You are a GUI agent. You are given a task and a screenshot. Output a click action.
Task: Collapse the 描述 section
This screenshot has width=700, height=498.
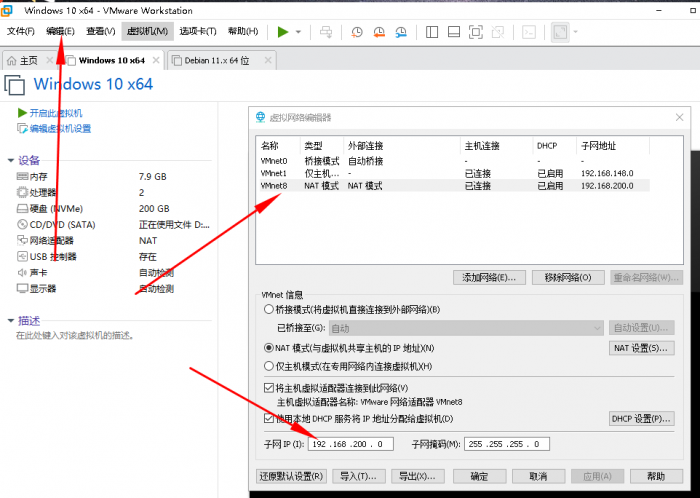coord(11,321)
